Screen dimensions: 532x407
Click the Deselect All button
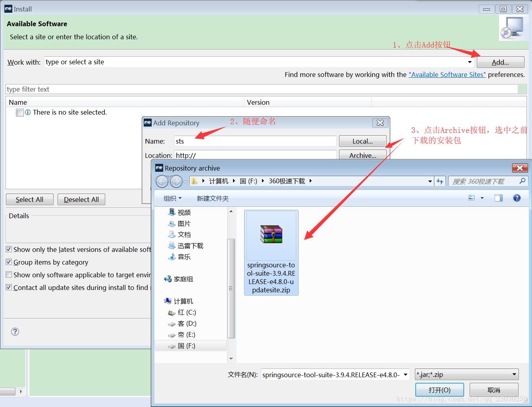pyautogui.click(x=81, y=200)
